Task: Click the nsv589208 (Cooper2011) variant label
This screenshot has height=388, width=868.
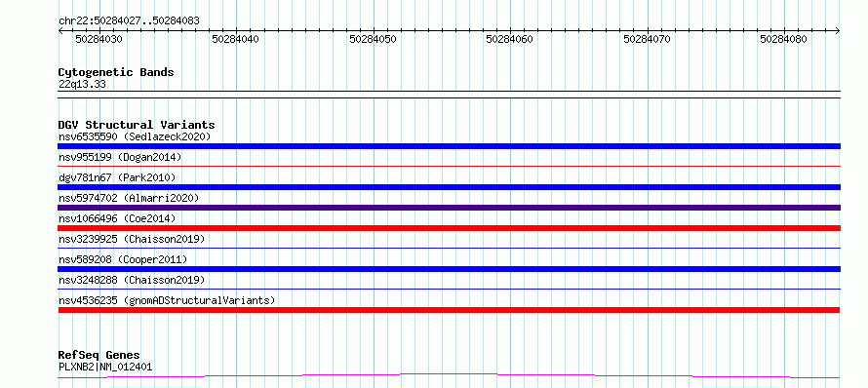Action: 123,259
